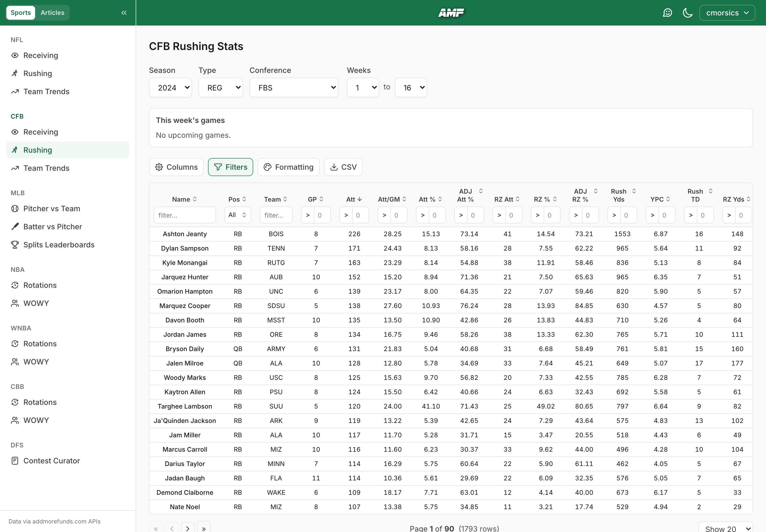Image resolution: width=766 pixels, height=532 pixels.
Task: Open CFB Receiving page
Action: tap(68, 132)
